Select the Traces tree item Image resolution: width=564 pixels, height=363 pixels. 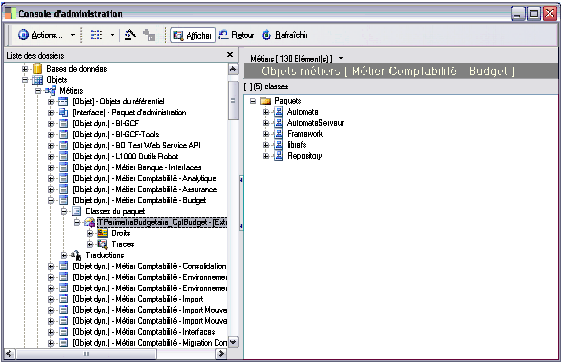tap(123, 244)
